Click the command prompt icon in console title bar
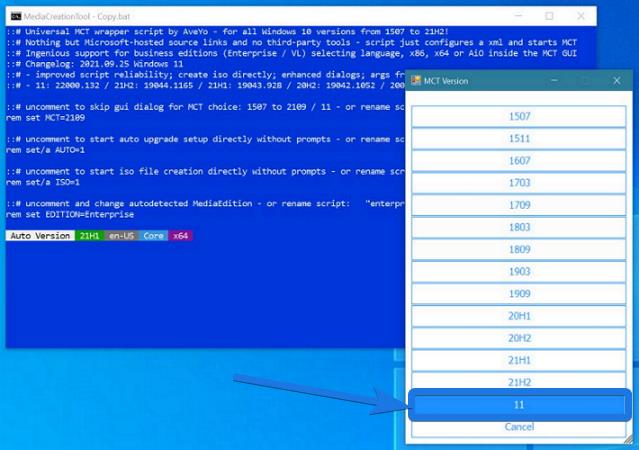 tap(16, 16)
